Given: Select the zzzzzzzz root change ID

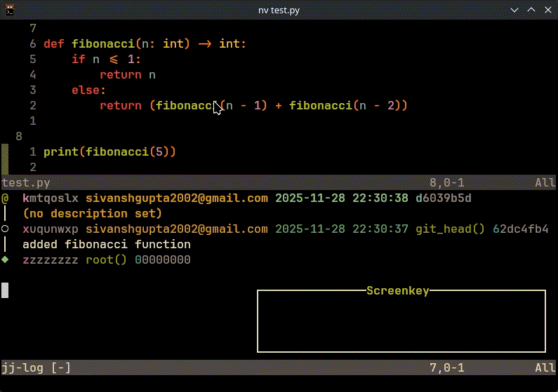Looking at the screenshot, I should [51, 260].
